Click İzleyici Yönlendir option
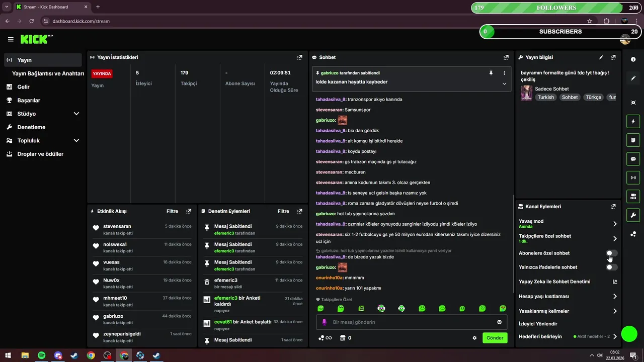 pos(538,324)
